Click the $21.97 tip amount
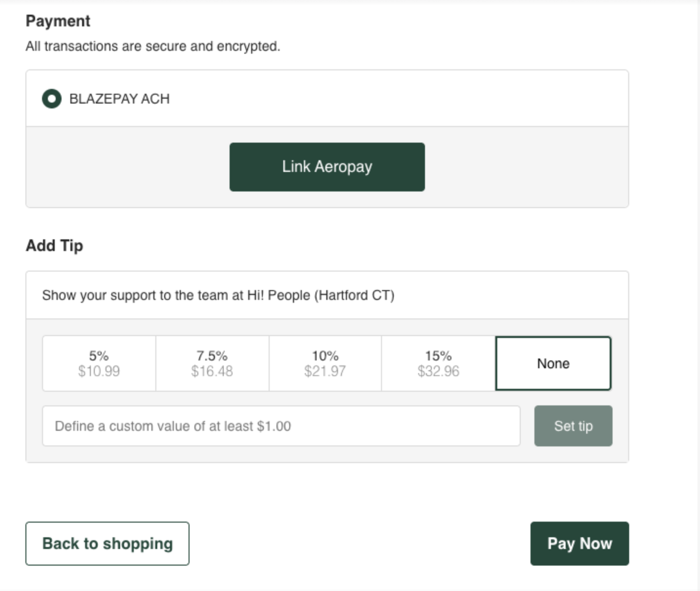 point(325,372)
